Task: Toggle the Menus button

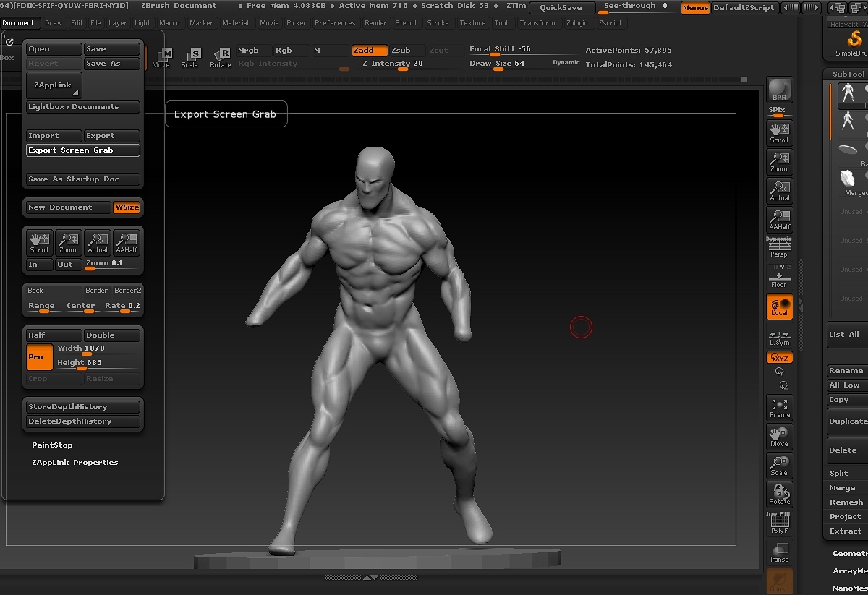Action: click(695, 8)
